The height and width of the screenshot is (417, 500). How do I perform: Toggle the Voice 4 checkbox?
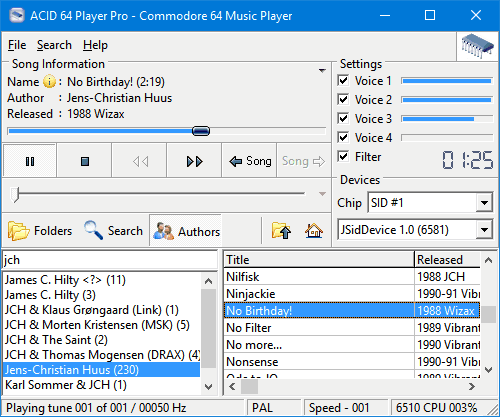tap(343, 137)
